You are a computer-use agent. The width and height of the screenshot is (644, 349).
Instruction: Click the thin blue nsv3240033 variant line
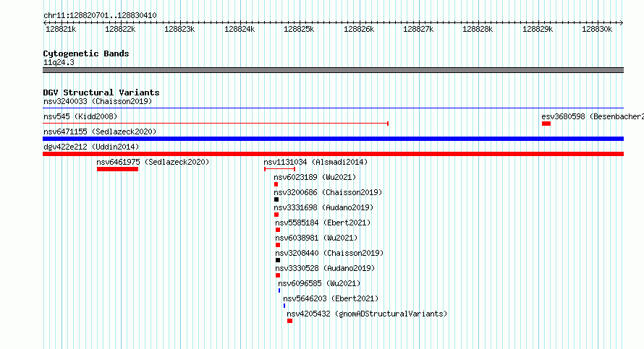point(333,108)
